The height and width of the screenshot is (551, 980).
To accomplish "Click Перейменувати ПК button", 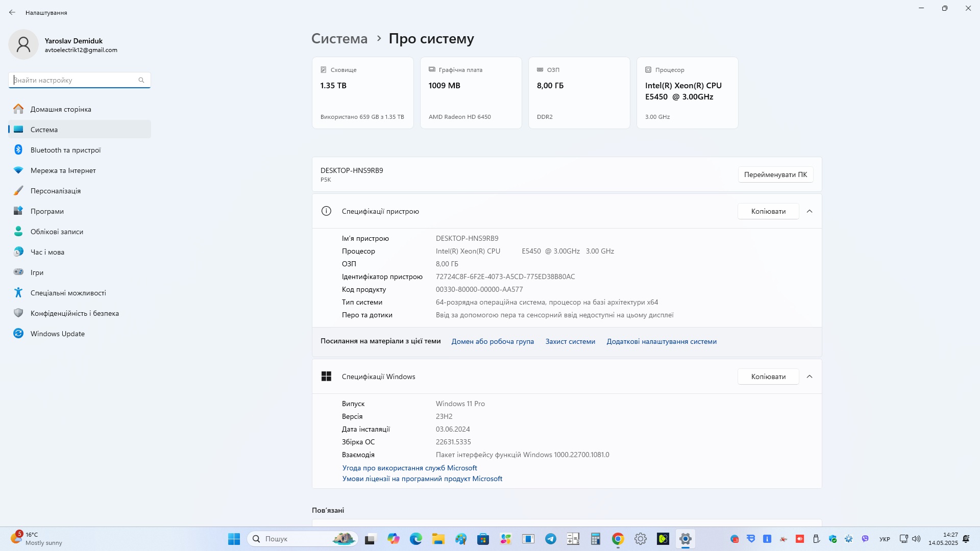I will (775, 174).
